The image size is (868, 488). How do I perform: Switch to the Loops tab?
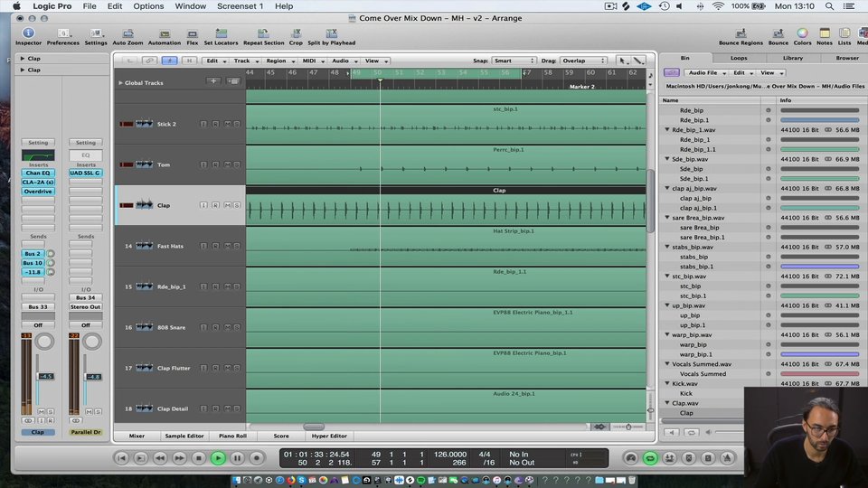tap(739, 58)
